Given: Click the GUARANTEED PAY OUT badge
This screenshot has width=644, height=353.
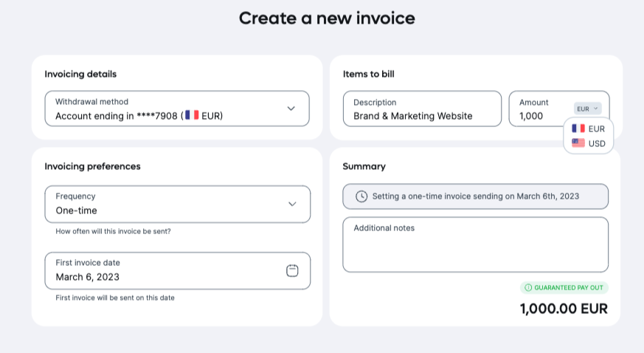Looking at the screenshot, I should click(564, 288).
